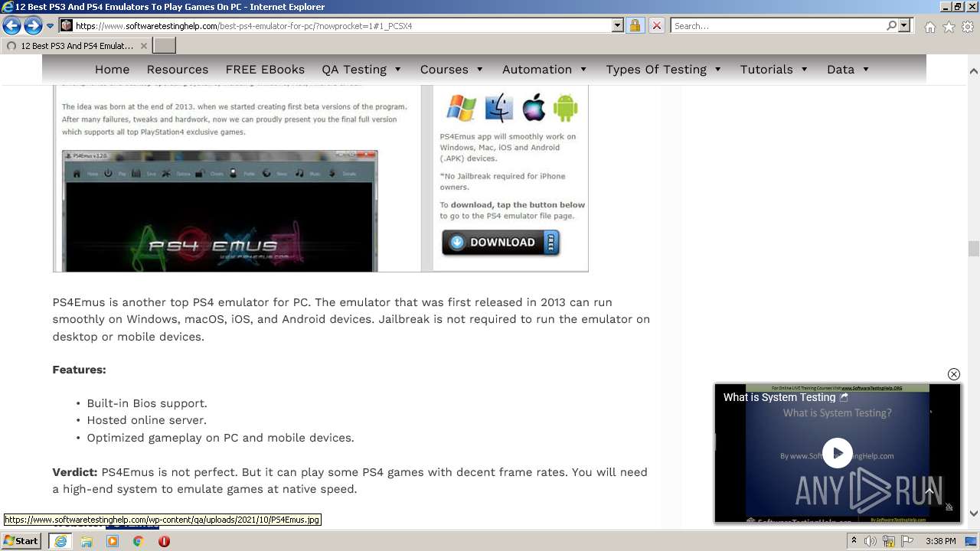The width and height of the screenshot is (980, 551).
Task: Expand the Data menu
Action: [x=848, y=69]
